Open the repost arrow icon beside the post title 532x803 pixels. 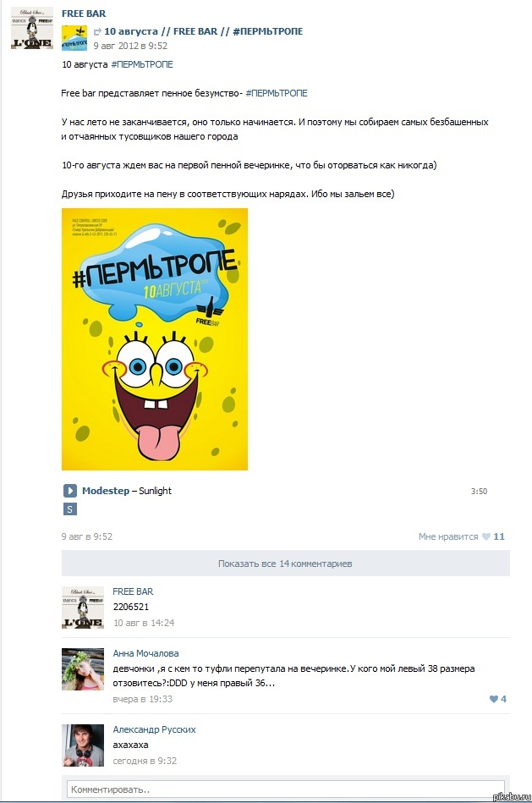coord(97,32)
